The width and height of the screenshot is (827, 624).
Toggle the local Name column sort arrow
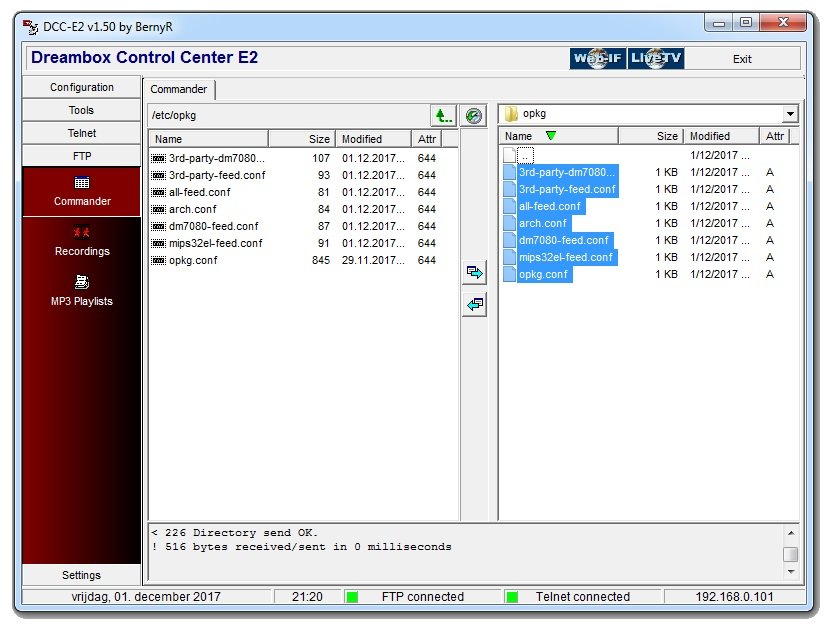[551, 136]
